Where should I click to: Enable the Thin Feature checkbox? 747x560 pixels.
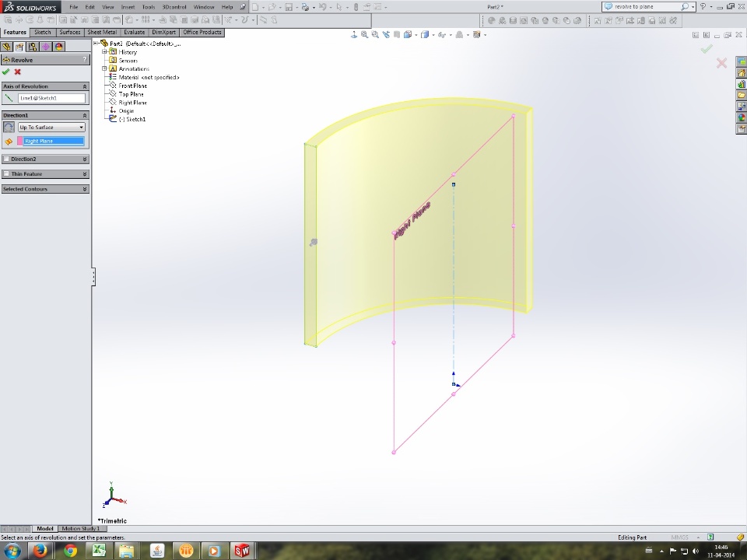[6, 173]
